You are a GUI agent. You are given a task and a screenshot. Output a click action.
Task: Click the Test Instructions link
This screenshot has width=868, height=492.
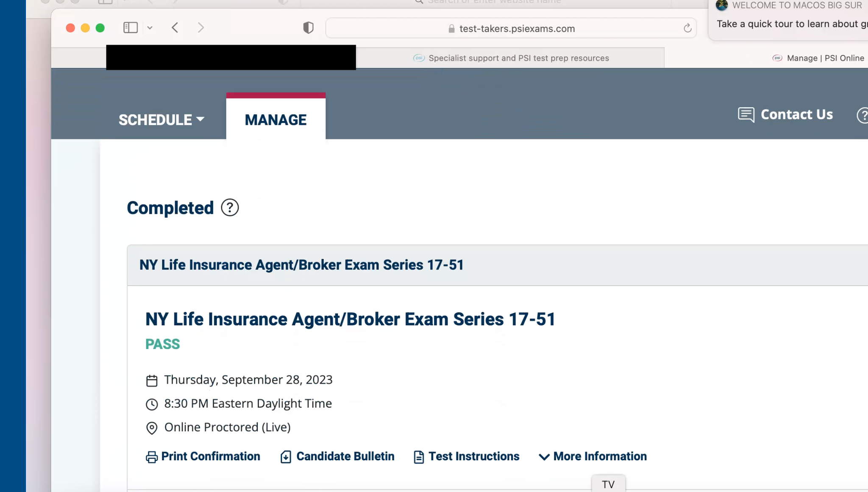coord(474,456)
